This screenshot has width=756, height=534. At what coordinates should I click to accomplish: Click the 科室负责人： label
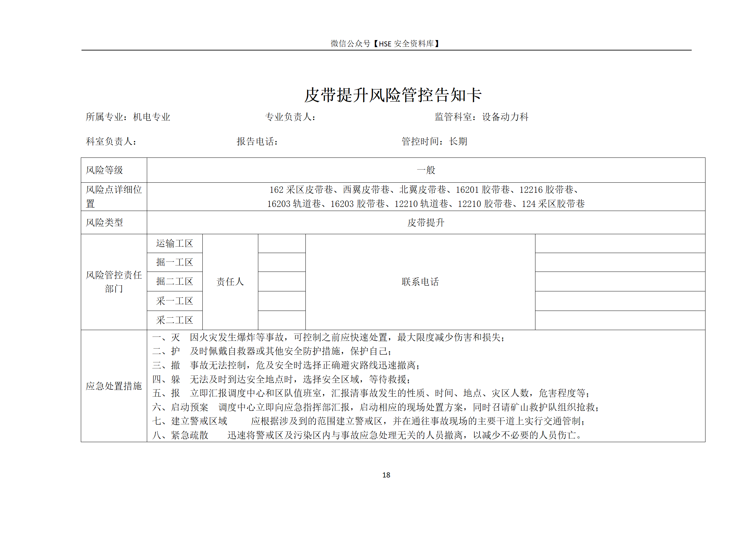pyautogui.click(x=111, y=141)
